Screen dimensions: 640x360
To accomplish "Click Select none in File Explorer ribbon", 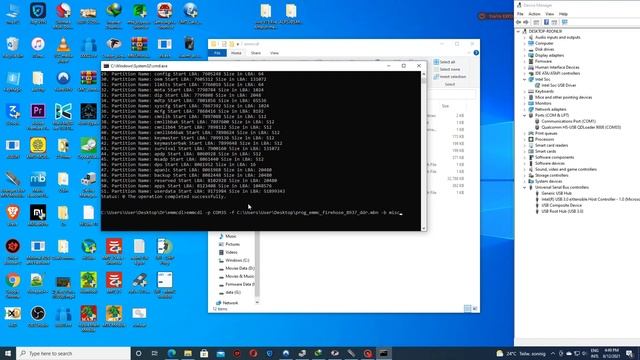I will tap(447, 69).
